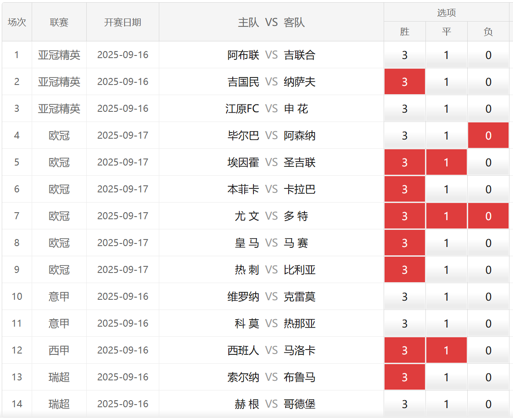Toggle draw (1) for 毕尔巴 vs 阿森纳
The image size is (513, 420).
447,136
